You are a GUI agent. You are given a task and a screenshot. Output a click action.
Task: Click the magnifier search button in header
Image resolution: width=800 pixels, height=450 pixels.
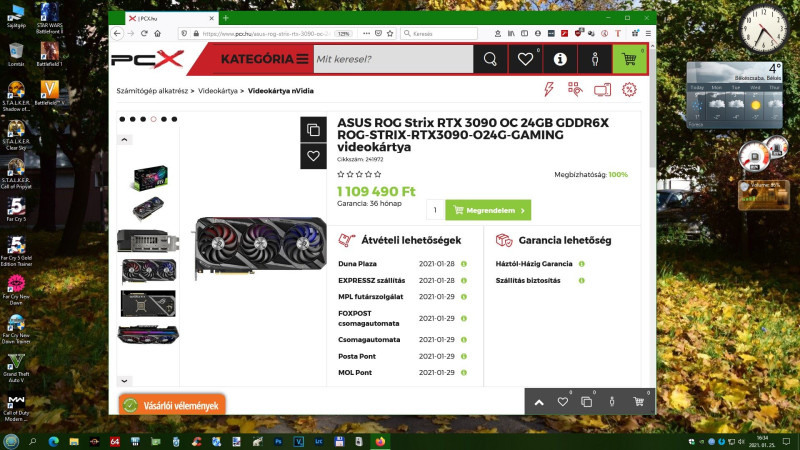pyautogui.click(x=490, y=59)
